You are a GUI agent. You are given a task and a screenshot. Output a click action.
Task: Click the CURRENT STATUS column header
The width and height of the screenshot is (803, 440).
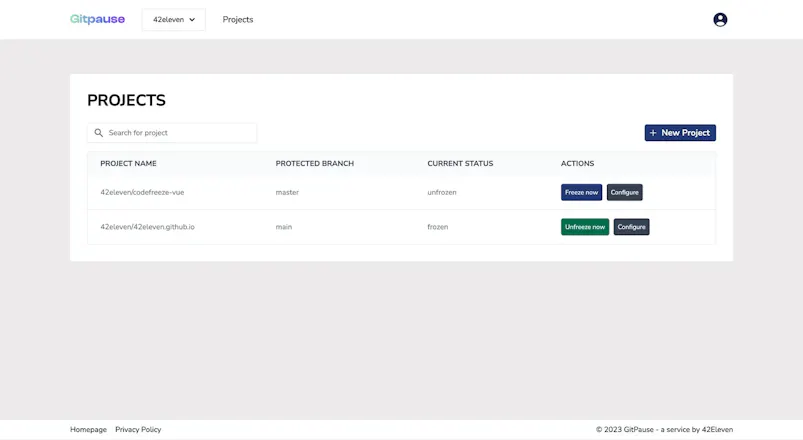click(x=460, y=163)
